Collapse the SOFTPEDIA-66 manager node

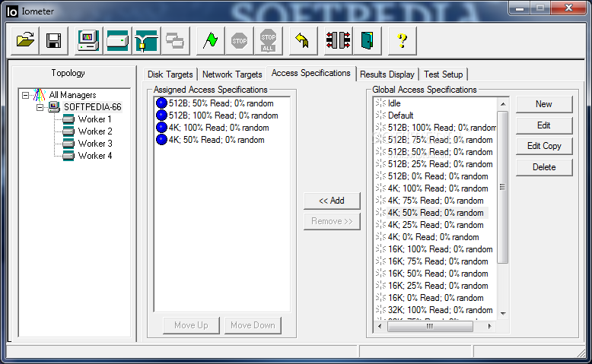(x=40, y=107)
